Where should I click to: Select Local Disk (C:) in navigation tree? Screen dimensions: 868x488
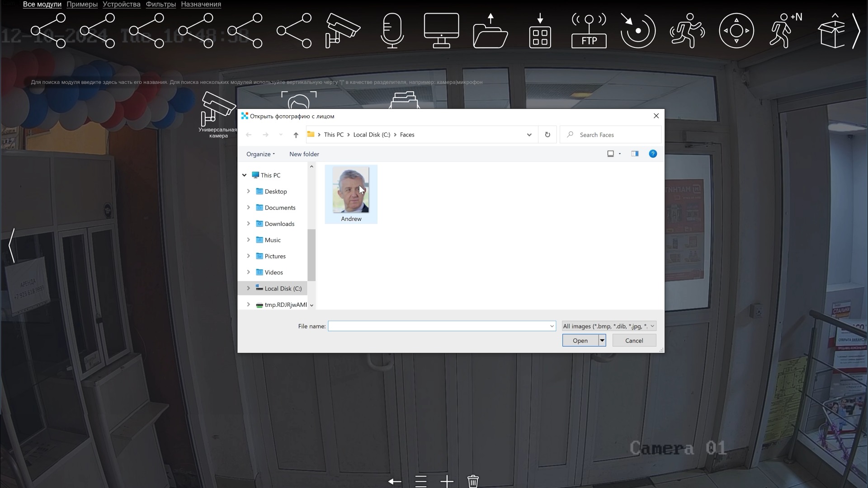[283, 289]
